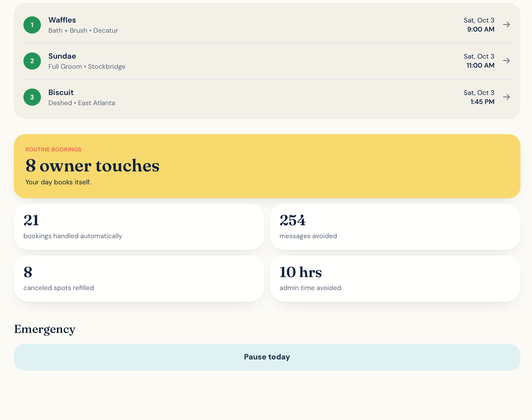This screenshot has height=420, width=532.
Task: Click the green number 1 badge
Action: click(32, 25)
